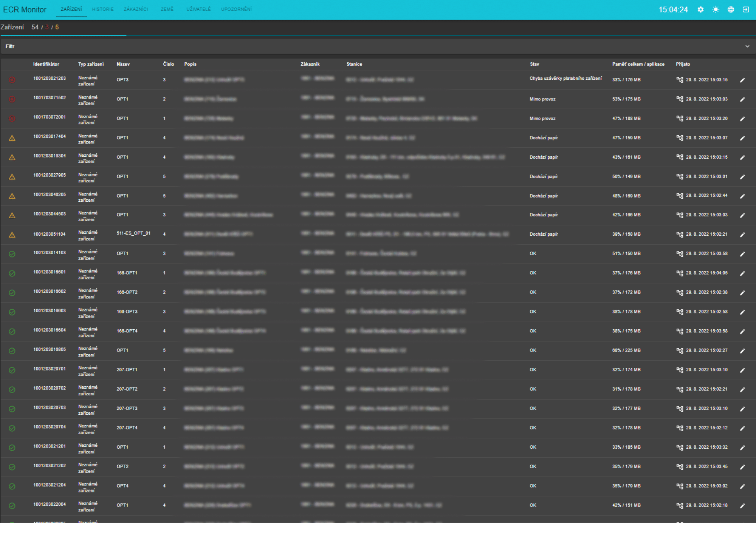Switch to the Historie tab

102,9
